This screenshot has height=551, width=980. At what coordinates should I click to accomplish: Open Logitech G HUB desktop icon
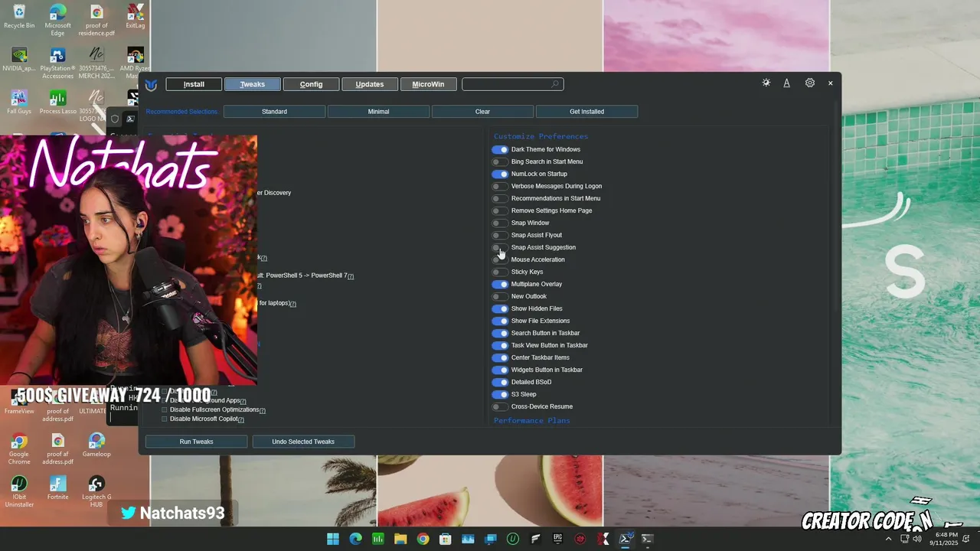click(x=96, y=492)
